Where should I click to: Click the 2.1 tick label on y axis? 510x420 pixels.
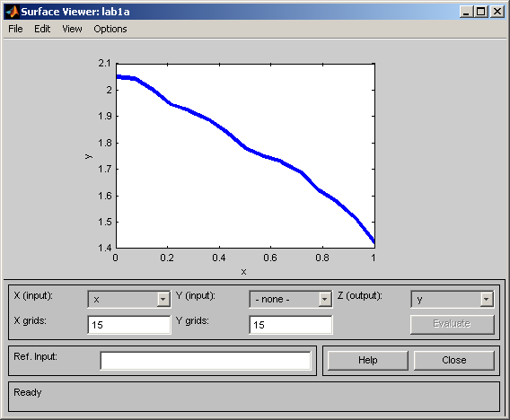click(104, 63)
